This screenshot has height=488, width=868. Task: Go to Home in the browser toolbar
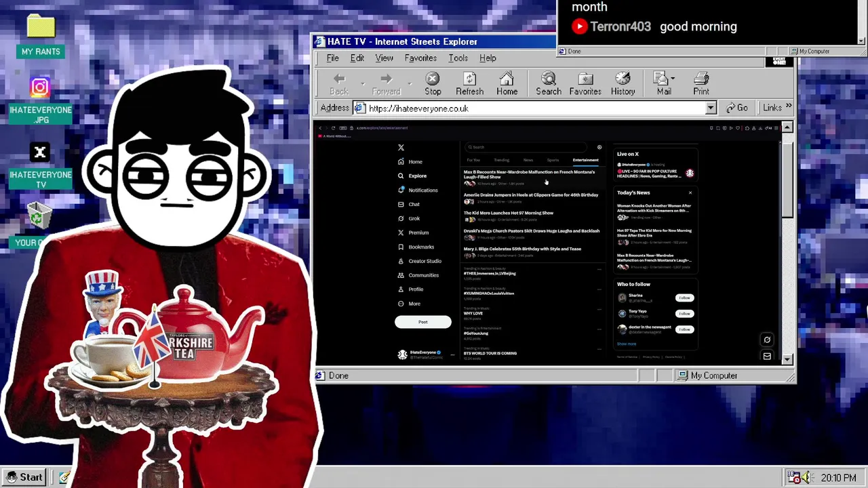click(507, 84)
